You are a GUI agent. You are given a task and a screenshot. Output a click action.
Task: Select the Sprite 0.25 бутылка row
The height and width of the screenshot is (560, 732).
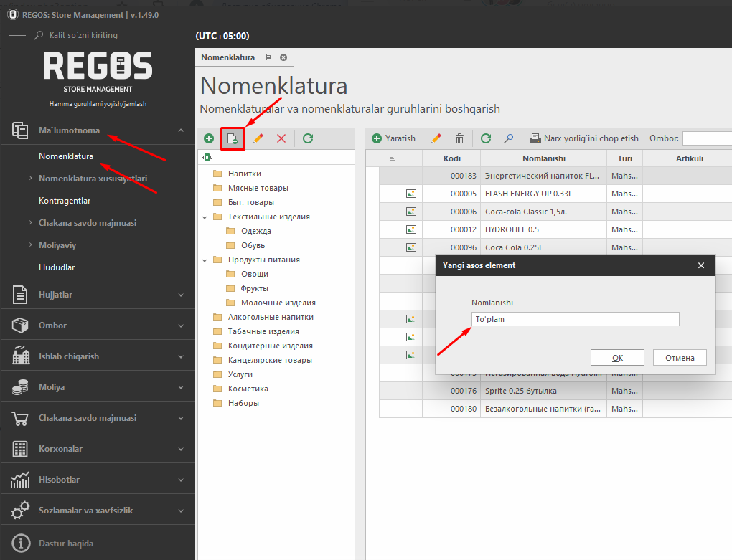pos(555,391)
